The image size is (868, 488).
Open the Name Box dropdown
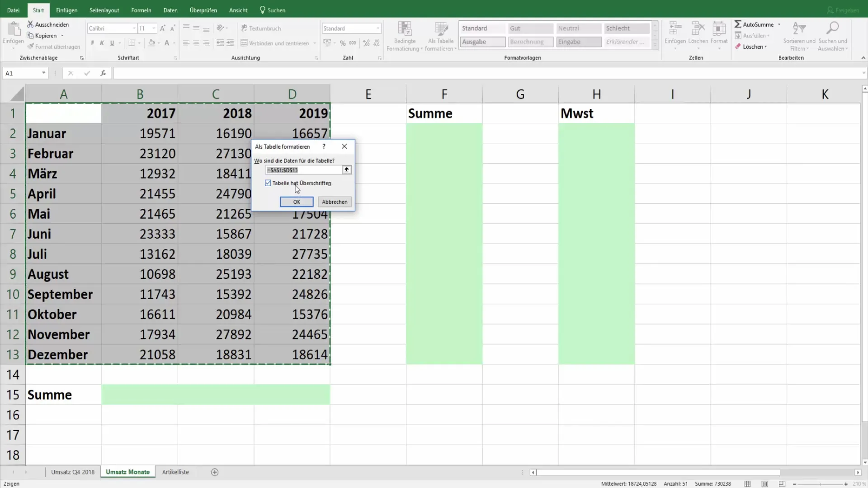[44, 73]
